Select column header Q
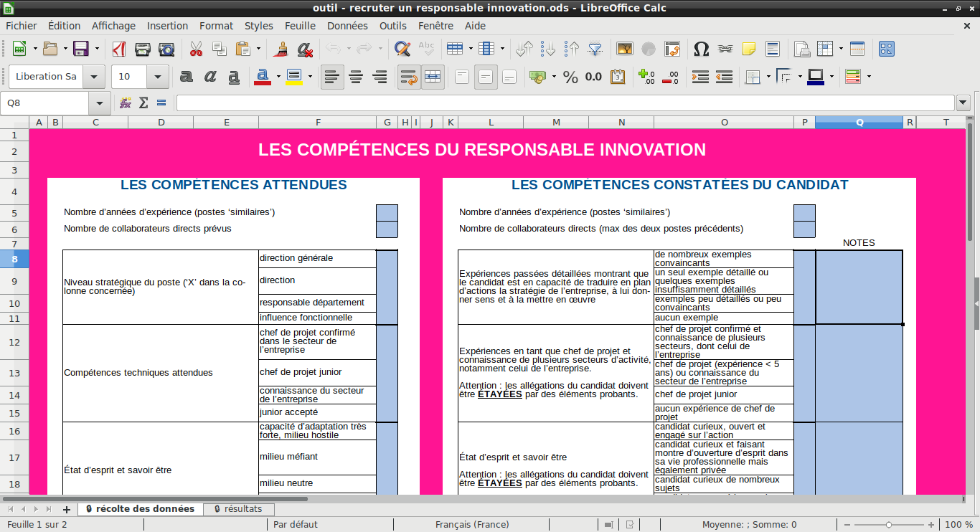Screen dimensions: 980x532 (859, 123)
